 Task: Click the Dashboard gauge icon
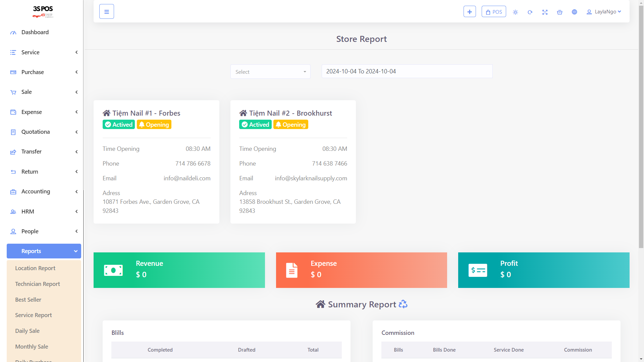13,33
